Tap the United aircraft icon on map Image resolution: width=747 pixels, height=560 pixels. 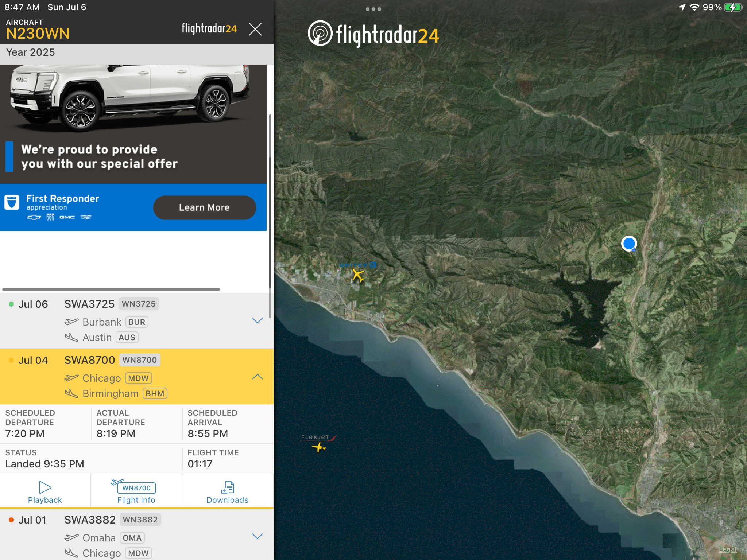coord(358,276)
